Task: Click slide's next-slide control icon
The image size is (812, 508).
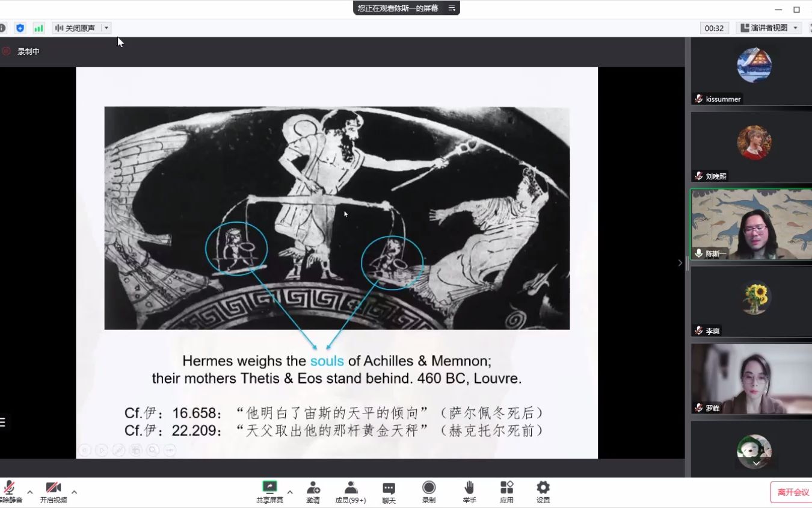Action: [x=102, y=450]
